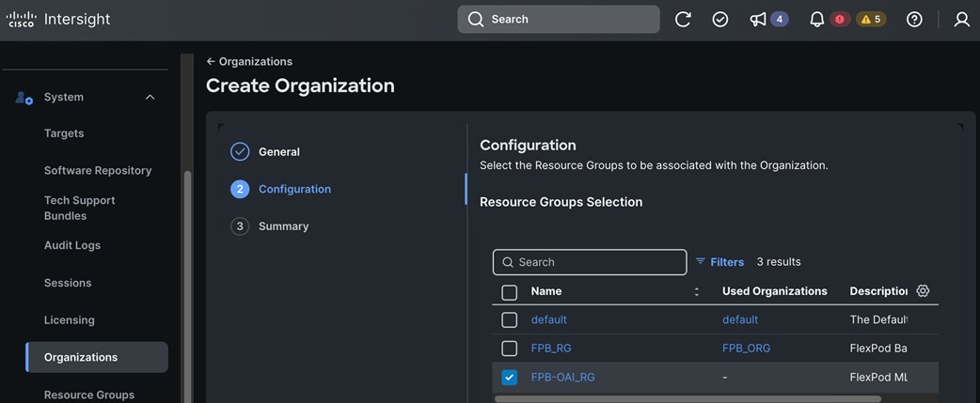Check the default resource group checkbox
The width and height of the screenshot is (980, 403).
point(510,320)
